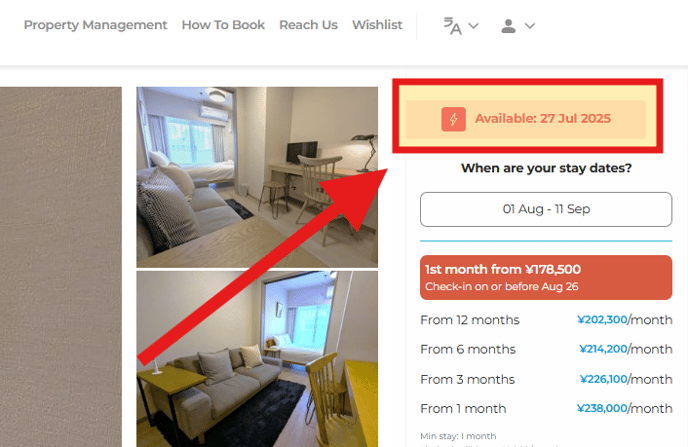Select the 1st month from ¥178,500 offer
Screen dimensions: 688x447
546,278
